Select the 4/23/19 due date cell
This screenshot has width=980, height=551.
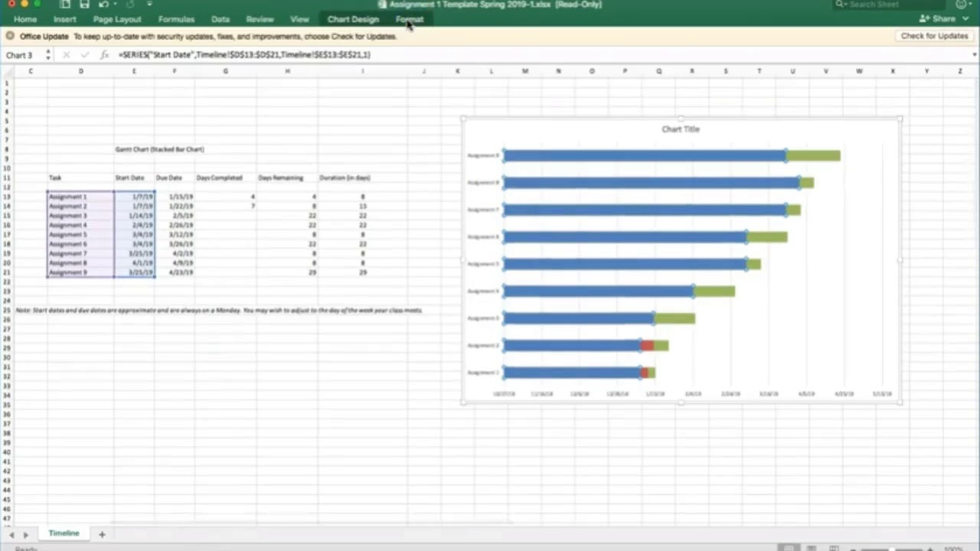coord(174,272)
